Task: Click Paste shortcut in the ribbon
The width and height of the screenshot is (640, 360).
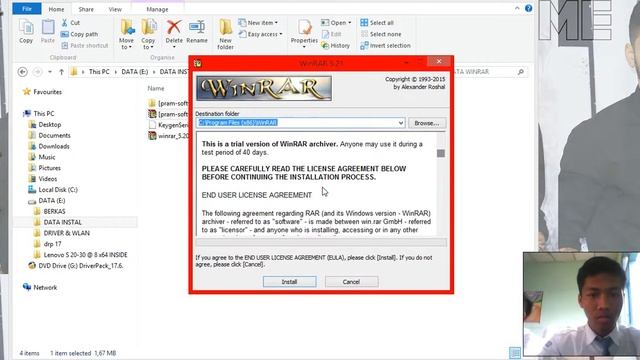Action: 85,46
